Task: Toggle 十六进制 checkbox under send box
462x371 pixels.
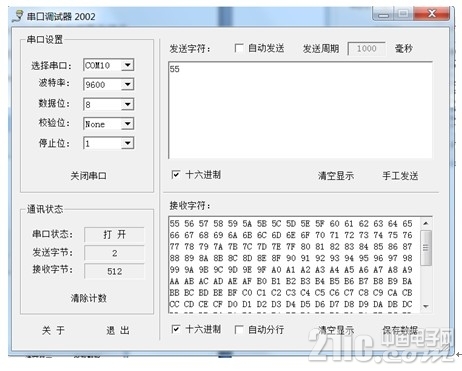Action: [x=176, y=174]
